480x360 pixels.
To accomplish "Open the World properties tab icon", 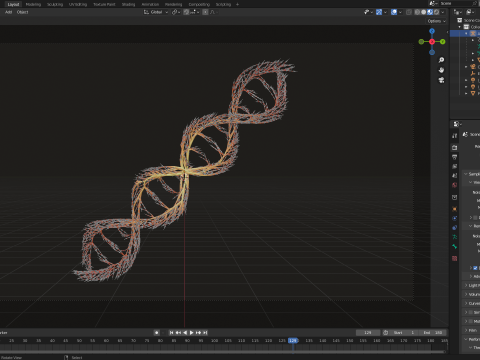I will (455, 185).
